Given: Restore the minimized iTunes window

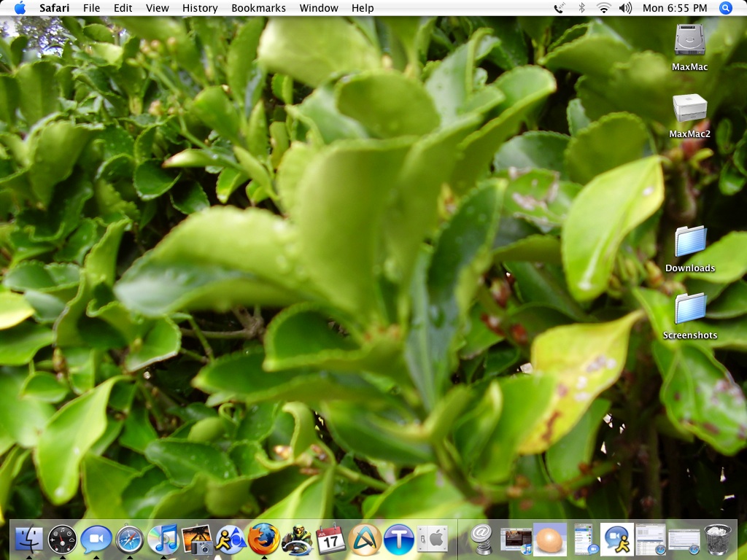Looking at the screenshot, I should 516,541.
